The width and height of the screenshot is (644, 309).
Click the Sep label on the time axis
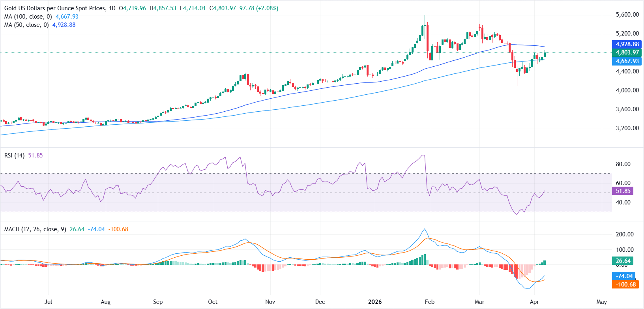point(158,302)
